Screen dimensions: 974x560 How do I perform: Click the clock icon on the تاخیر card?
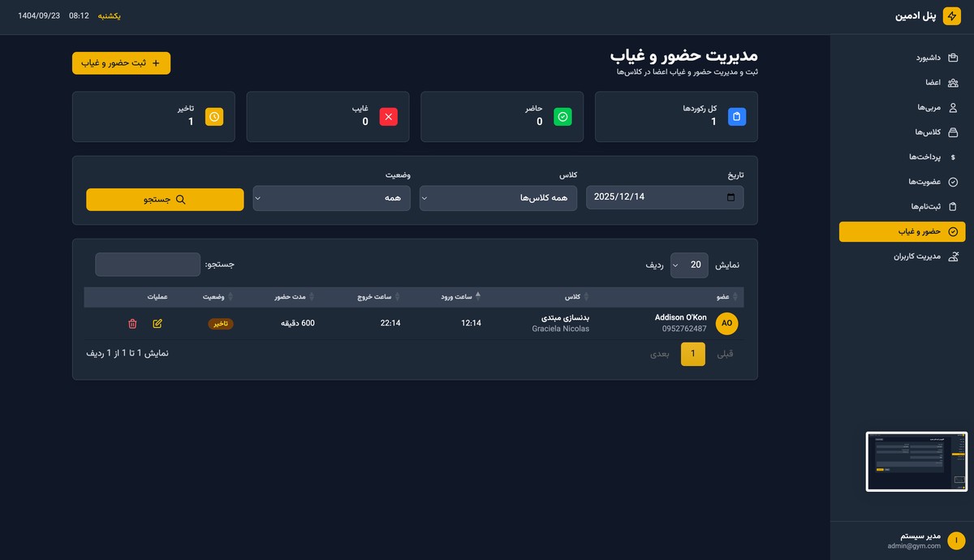click(213, 116)
